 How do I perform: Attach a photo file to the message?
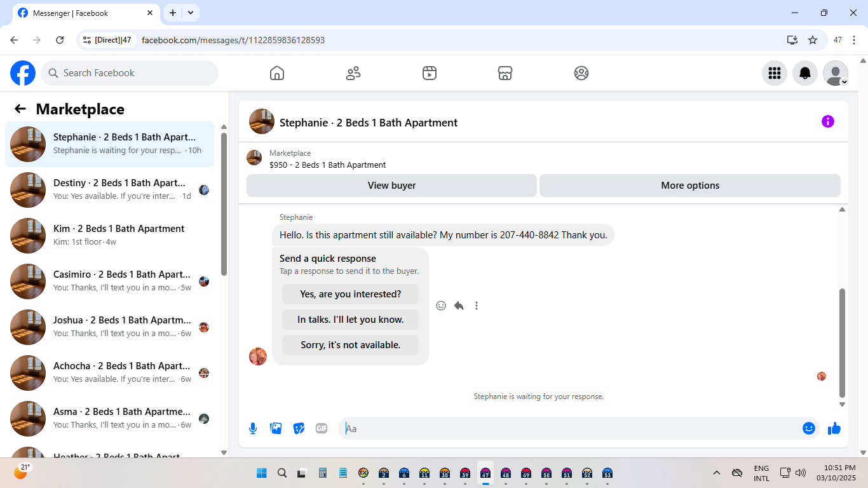(276, 428)
